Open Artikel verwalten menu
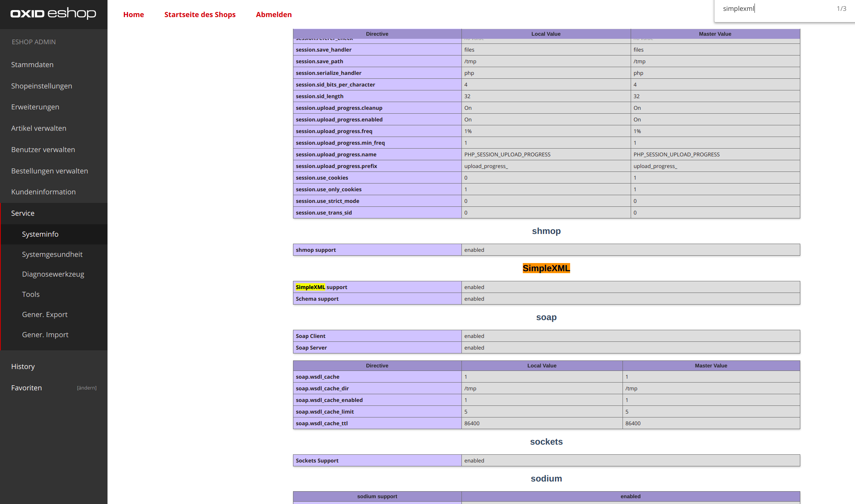855x504 pixels. (x=39, y=128)
